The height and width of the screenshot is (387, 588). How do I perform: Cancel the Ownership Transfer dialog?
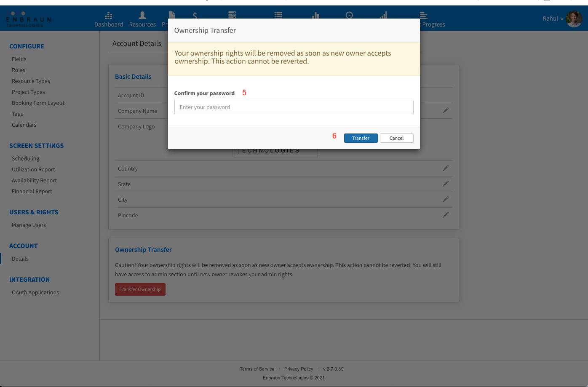[396, 138]
